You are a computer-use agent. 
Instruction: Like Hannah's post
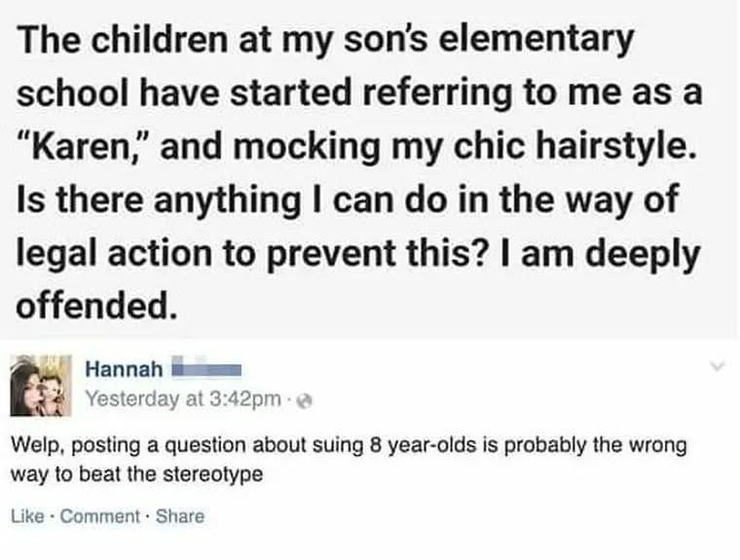click(x=26, y=517)
